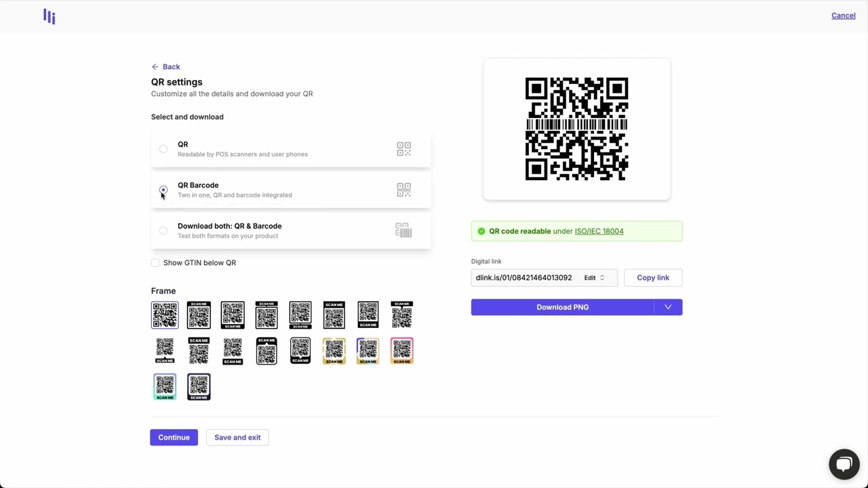Open the ISO/IEC 18004 link
868x488 pixels.
click(599, 231)
